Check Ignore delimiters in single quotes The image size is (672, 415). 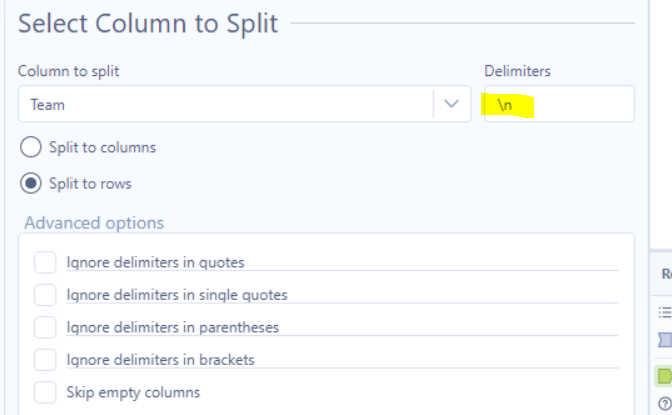coord(45,294)
